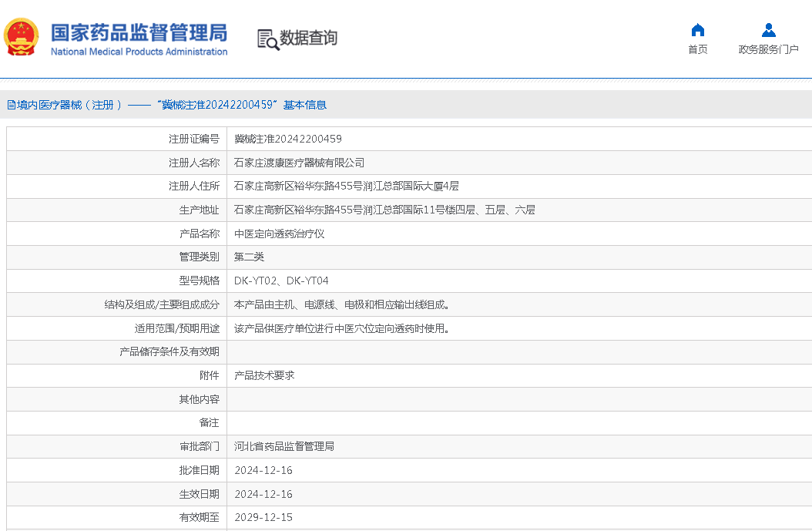Click the model spec DK-YT02、DK-YT04 cell
This screenshot has height=531, width=812.
pyautogui.click(x=281, y=281)
